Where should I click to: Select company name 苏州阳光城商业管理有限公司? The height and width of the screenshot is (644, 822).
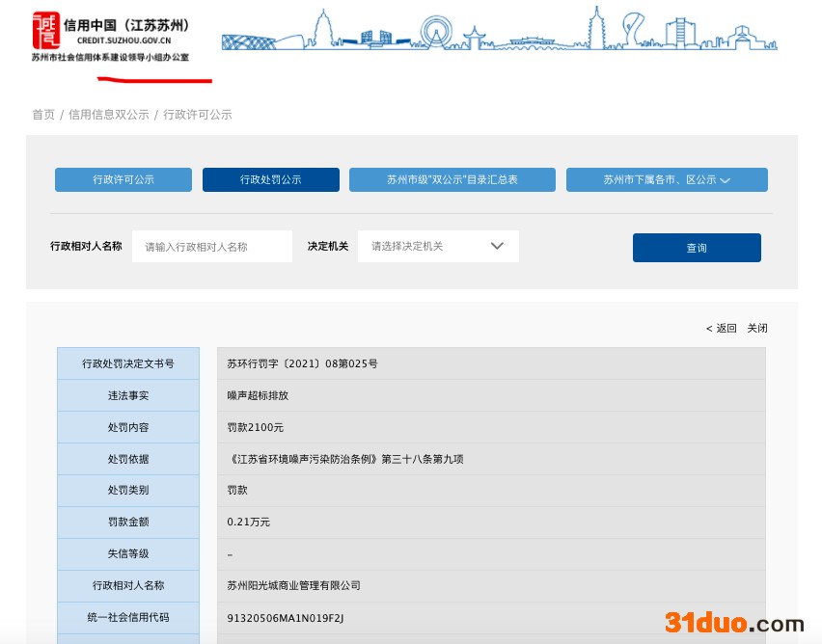click(x=293, y=585)
